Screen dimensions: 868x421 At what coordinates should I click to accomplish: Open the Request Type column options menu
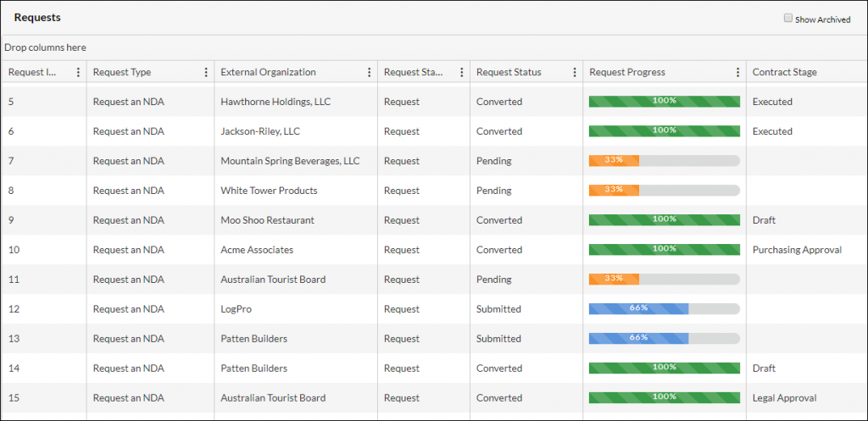(x=207, y=72)
